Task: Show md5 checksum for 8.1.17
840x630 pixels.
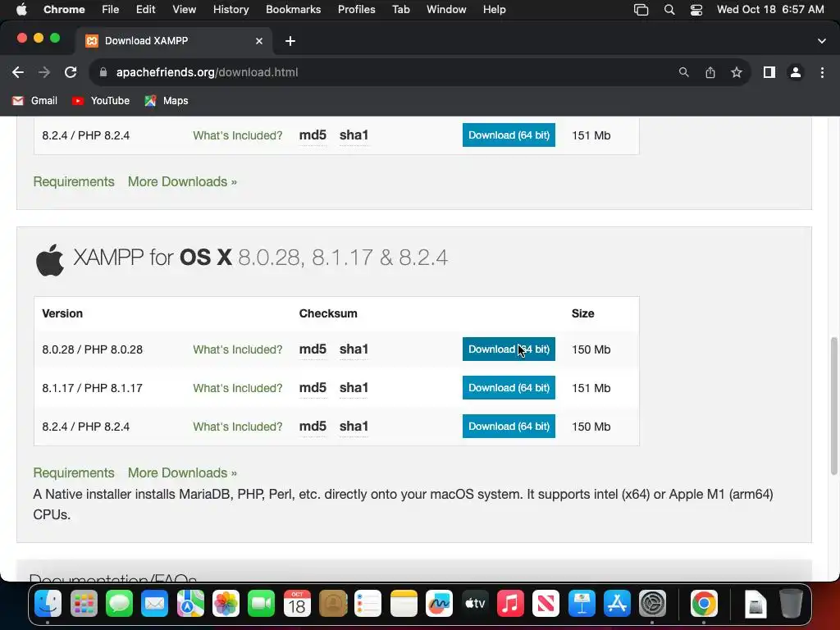Action: [313, 388]
